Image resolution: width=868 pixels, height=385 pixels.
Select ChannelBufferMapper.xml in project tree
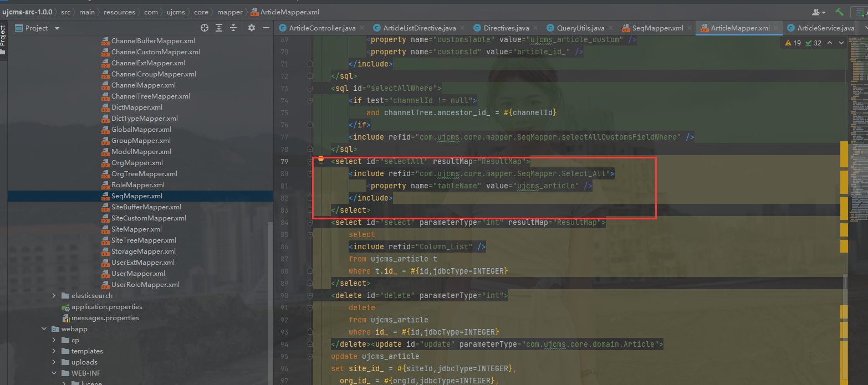[153, 41]
